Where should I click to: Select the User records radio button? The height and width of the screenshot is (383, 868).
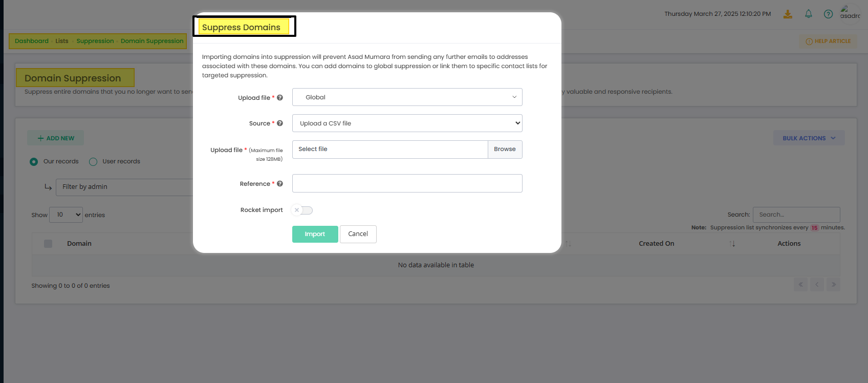(x=93, y=162)
